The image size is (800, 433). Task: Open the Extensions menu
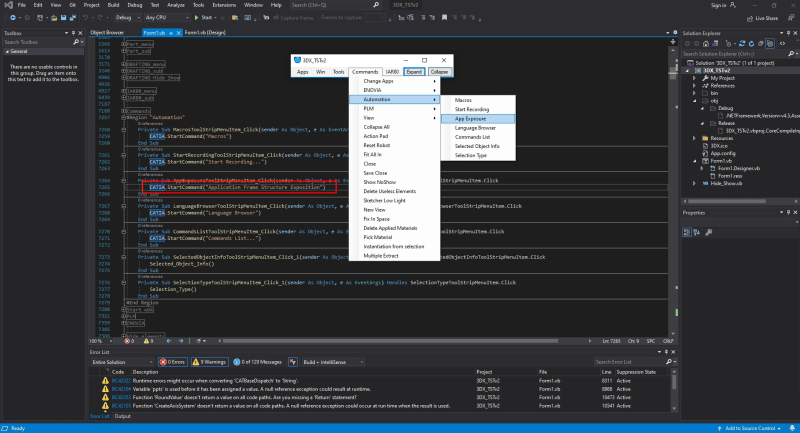[x=224, y=5]
